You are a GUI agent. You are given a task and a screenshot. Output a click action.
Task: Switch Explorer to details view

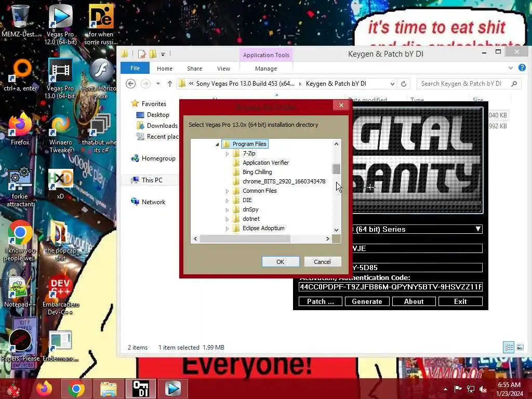pyautogui.click(x=509, y=347)
